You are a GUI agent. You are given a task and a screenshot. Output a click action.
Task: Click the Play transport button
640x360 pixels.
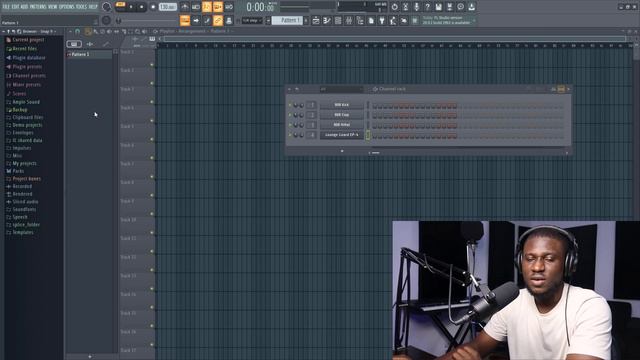(x=131, y=7)
